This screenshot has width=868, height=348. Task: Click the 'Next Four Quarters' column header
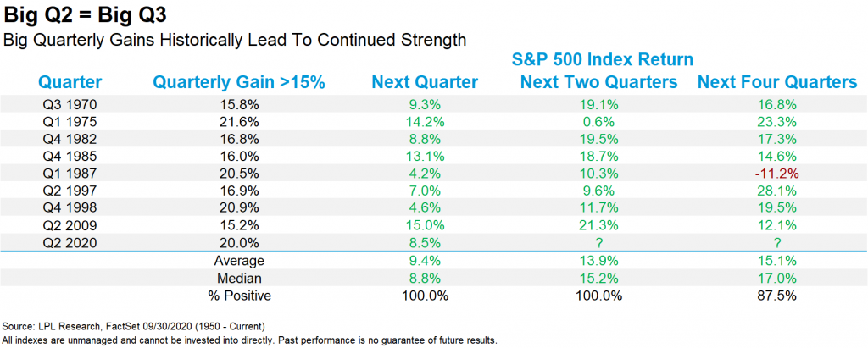point(776,83)
